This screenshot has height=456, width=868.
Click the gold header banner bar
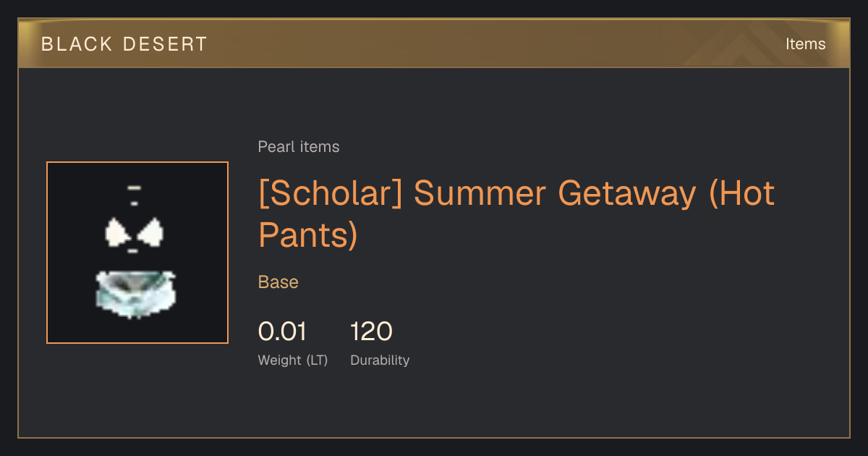click(x=434, y=43)
